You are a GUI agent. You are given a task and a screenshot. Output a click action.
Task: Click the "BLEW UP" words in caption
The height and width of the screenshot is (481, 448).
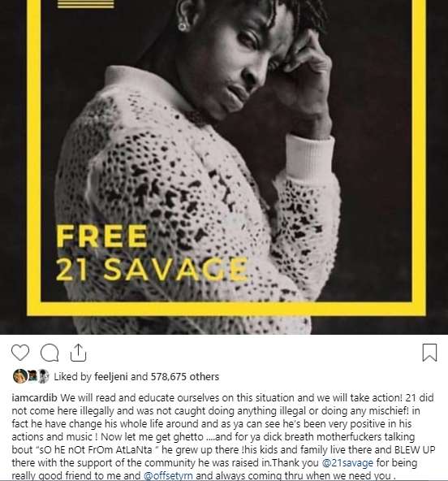point(415,449)
